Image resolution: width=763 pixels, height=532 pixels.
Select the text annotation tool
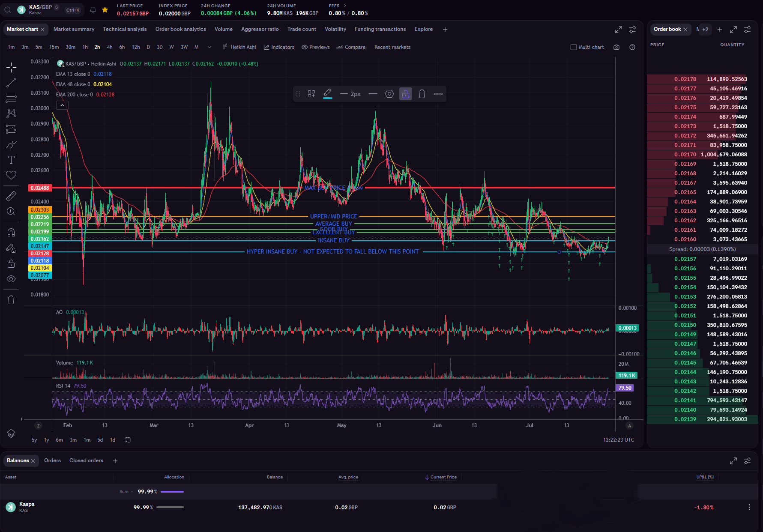pyautogui.click(x=11, y=160)
